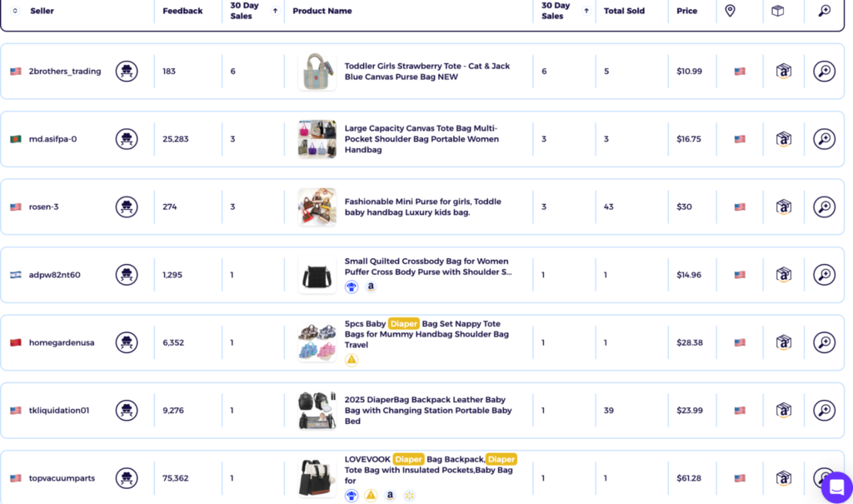Click the location pin column header
The image size is (853, 504).
pyautogui.click(x=730, y=10)
